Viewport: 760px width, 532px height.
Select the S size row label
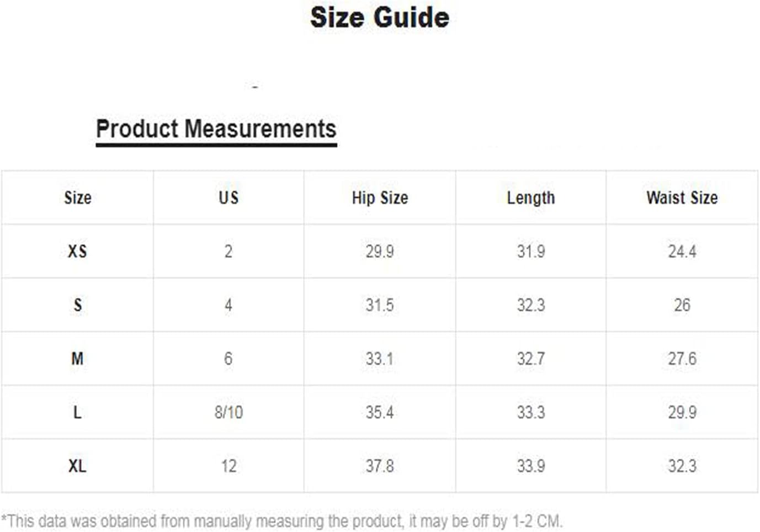click(78, 305)
